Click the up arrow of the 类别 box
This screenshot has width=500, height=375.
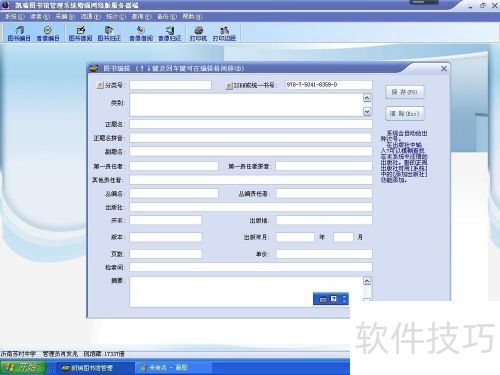367,98
